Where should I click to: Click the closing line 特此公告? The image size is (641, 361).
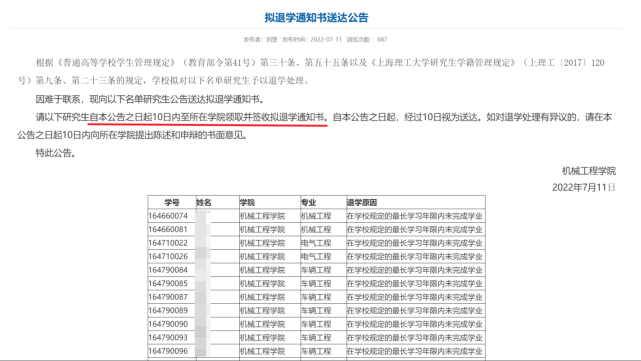[x=56, y=153]
